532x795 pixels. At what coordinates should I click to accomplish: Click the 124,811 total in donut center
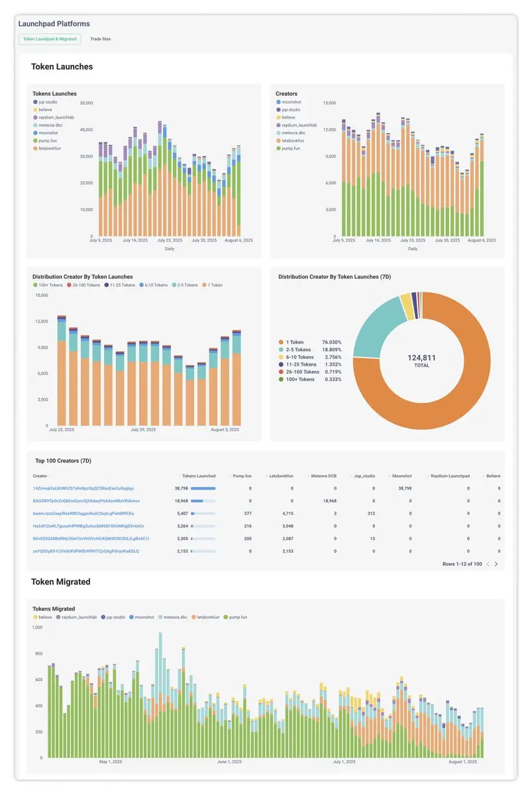(421, 358)
